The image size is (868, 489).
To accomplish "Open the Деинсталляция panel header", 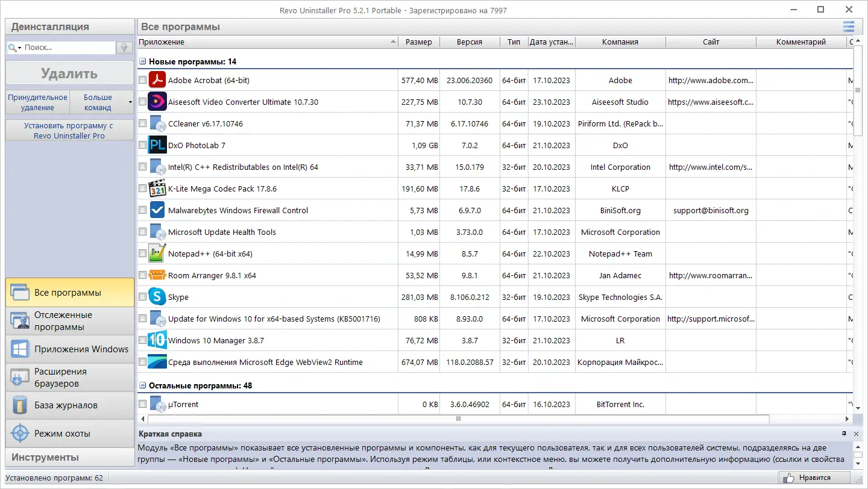I will [70, 26].
